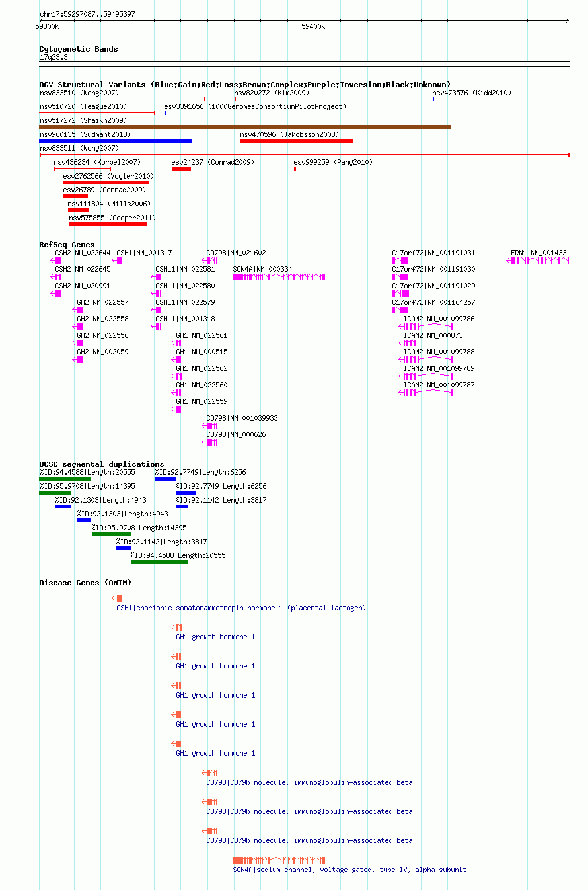Click the CSH1|NM_001317 RefSeq gene glyph
The height and width of the screenshot is (890, 588).
click(117, 261)
